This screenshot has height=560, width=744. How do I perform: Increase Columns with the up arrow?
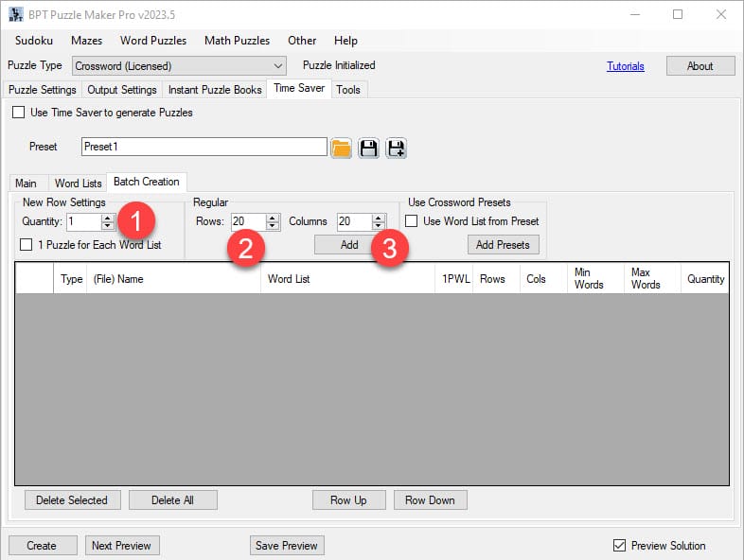coord(380,218)
